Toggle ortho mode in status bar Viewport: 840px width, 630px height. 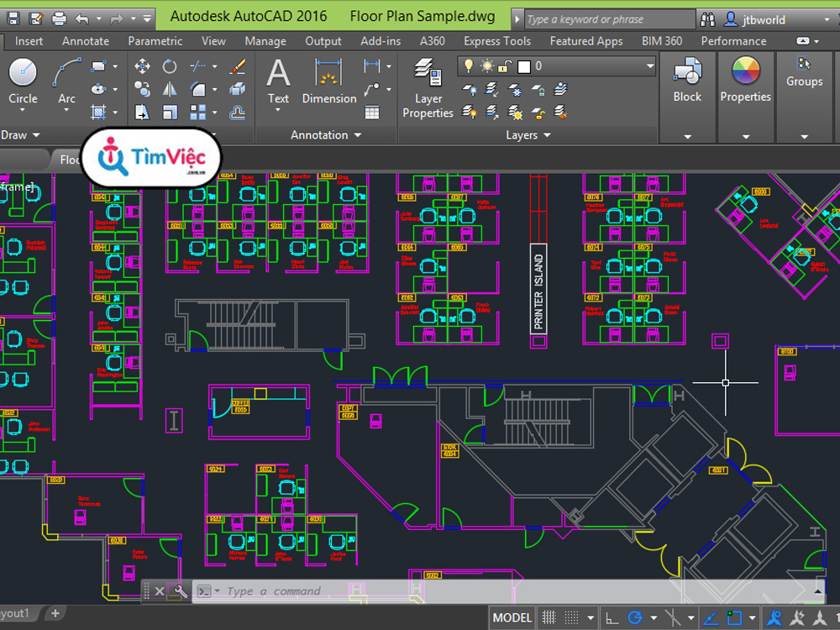tap(612, 618)
